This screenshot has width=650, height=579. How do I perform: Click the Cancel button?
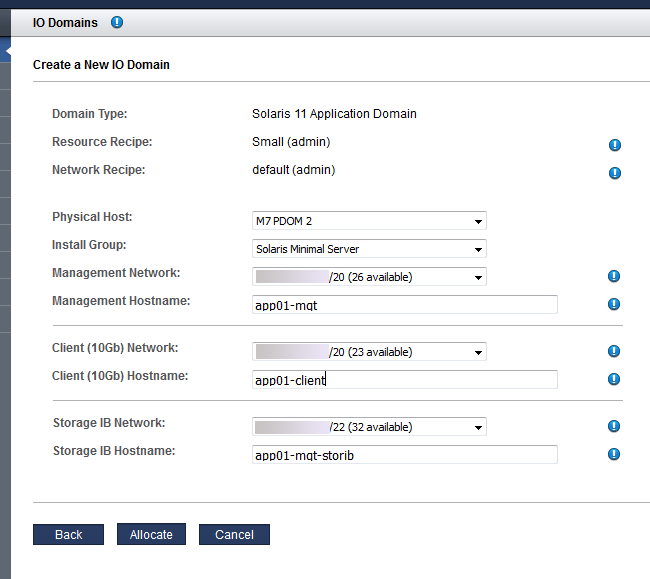(234, 534)
